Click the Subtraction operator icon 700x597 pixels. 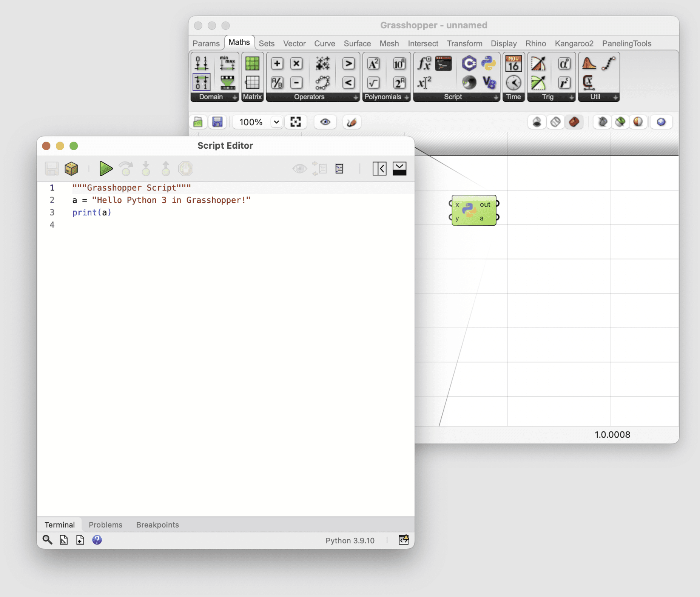296,82
